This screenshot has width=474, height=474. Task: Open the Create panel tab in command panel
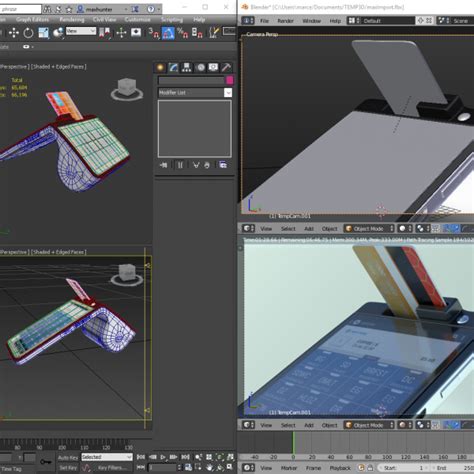coord(160,67)
